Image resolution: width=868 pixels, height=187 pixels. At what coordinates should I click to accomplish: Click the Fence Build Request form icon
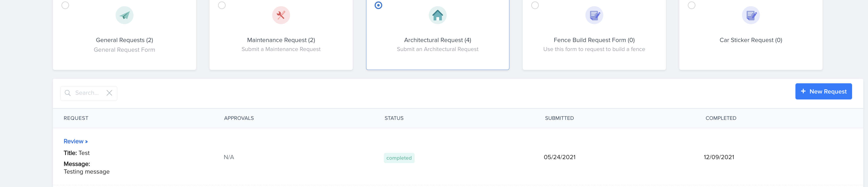pyautogui.click(x=594, y=15)
